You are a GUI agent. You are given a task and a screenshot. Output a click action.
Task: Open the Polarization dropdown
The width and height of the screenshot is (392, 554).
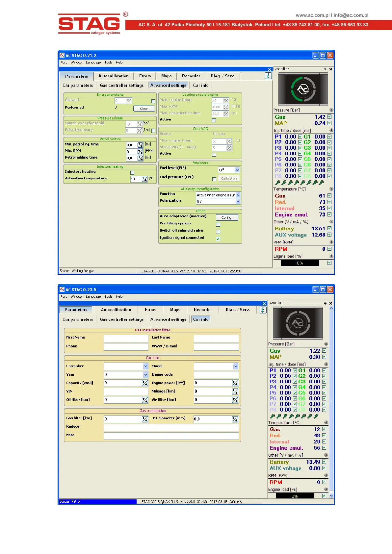click(238, 202)
